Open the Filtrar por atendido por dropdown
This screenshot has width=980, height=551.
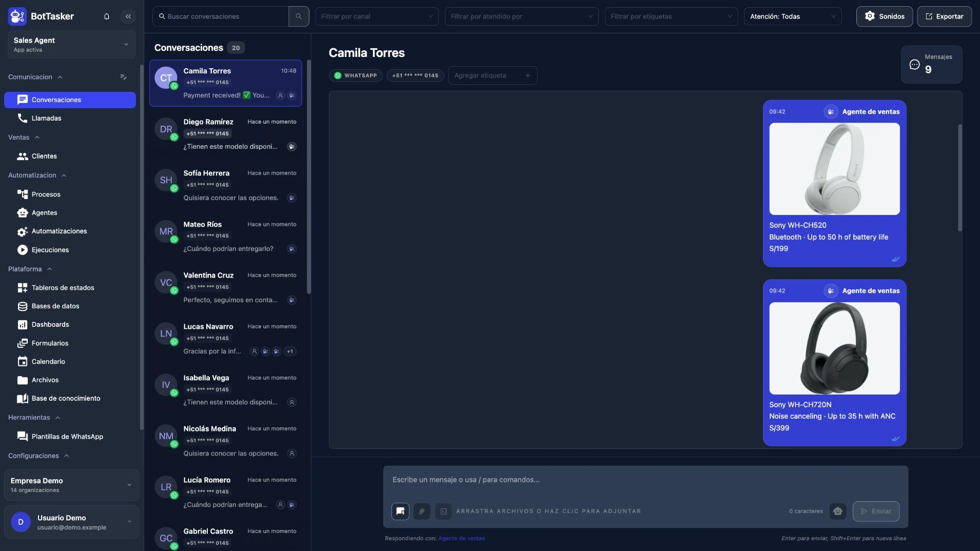(521, 16)
